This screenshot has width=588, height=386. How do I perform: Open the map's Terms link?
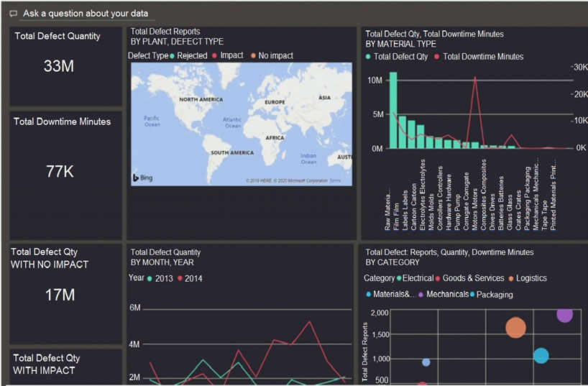coord(335,181)
